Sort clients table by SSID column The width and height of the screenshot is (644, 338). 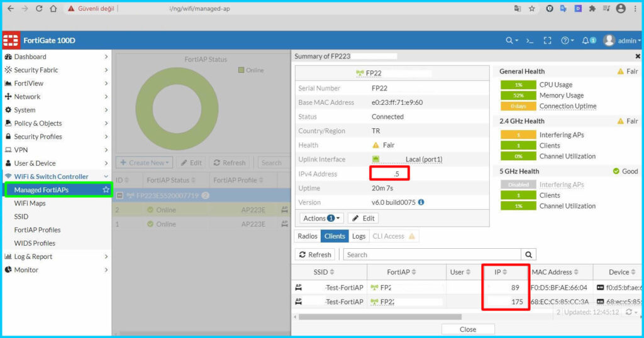pyautogui.click(x=324, y=272)
